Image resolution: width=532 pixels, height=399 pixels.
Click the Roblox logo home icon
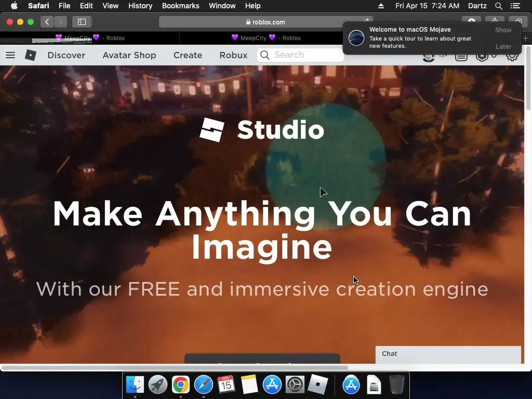click(x=31, y=55)
